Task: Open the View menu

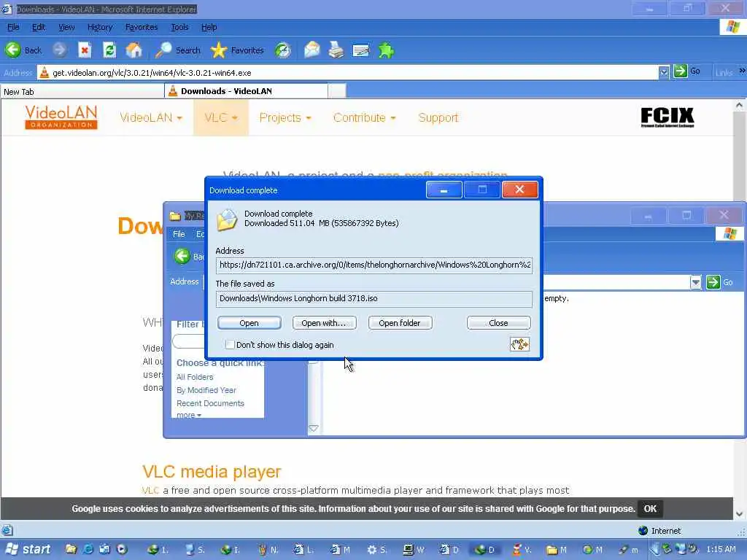Action: coord(66,27)
